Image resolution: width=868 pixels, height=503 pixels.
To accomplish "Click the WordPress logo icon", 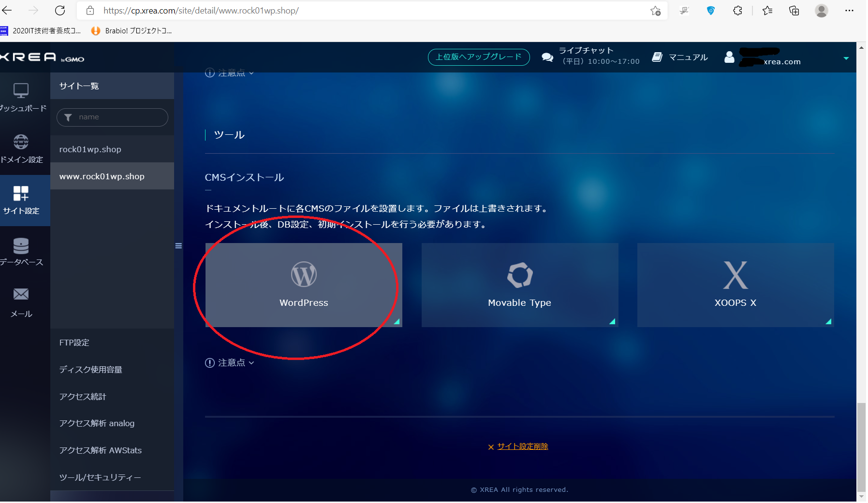I will tap(304, 274).
